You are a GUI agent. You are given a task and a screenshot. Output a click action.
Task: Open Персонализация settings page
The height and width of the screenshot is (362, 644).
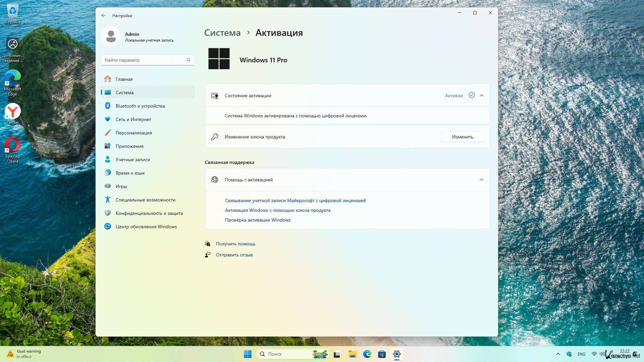point(133,133)
